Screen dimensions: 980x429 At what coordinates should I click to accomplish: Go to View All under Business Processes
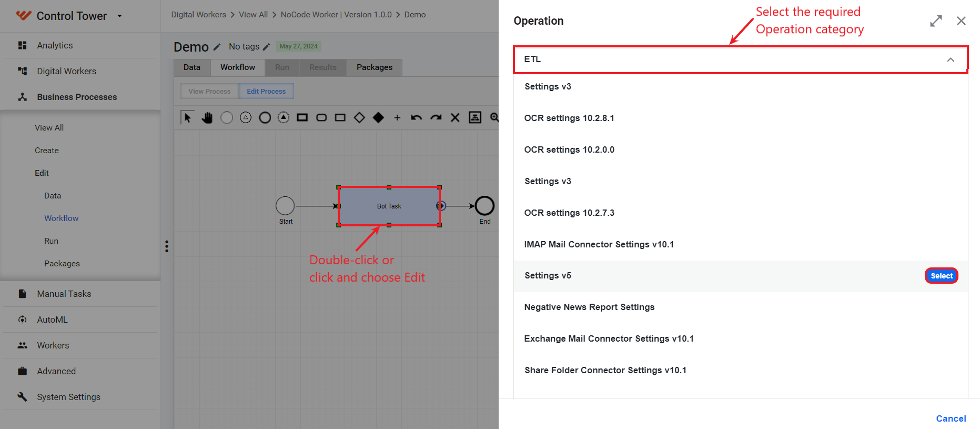click(x=49, y=127)
